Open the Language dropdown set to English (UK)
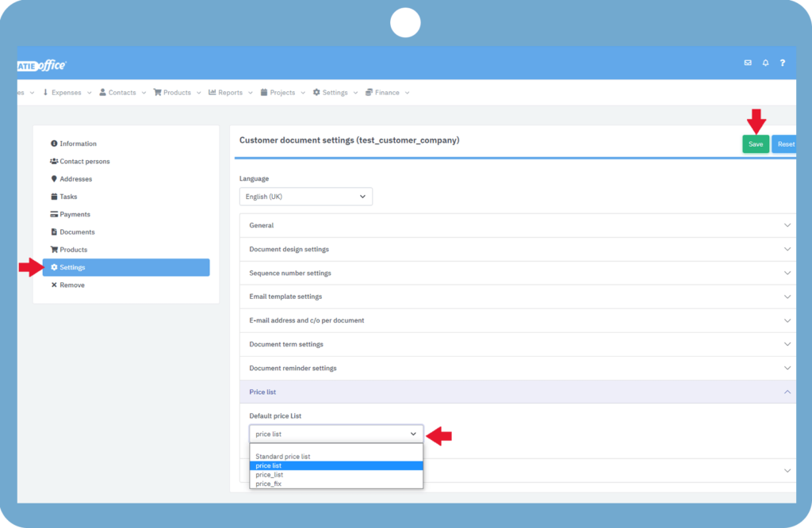Image resolution: width=812 pixels, height=528 pixels. click(305, 197)
